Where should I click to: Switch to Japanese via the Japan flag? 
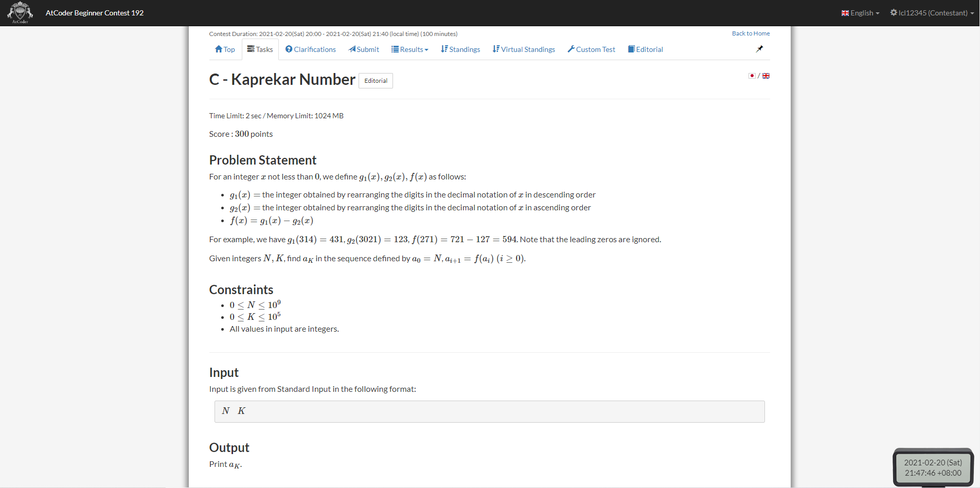752,76
